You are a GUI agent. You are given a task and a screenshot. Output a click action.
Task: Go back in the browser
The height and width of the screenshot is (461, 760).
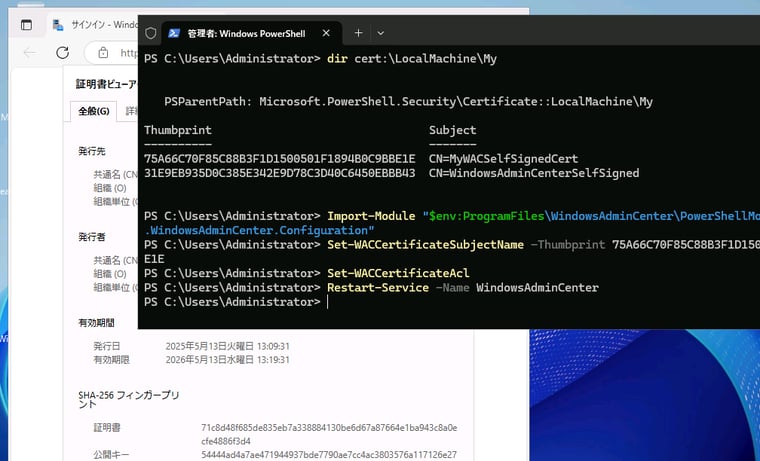(x=30, y=52)
